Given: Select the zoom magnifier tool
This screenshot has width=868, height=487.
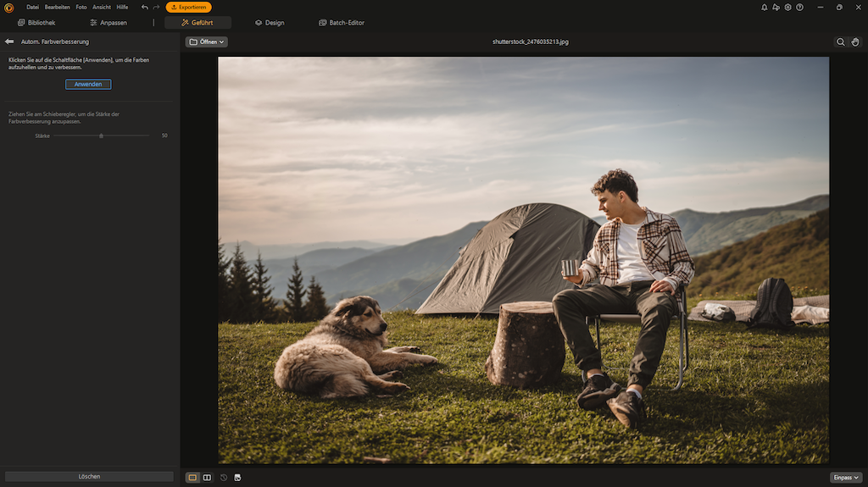Looking at the screenshot, I should [x=840, y=42].
